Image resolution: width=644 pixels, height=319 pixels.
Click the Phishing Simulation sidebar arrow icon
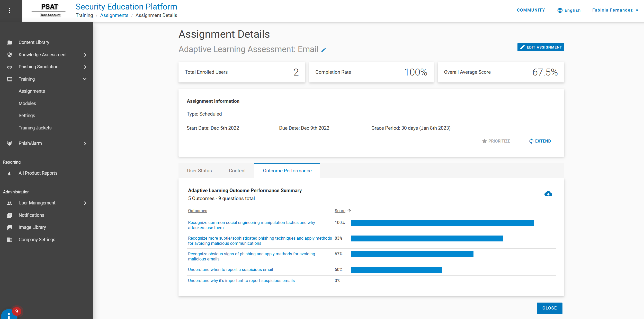85,67
